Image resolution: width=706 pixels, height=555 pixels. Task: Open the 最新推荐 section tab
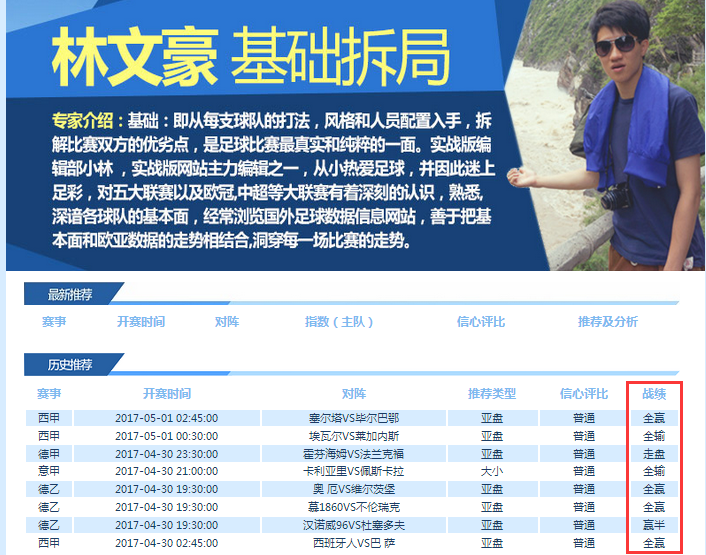point(70,294)
